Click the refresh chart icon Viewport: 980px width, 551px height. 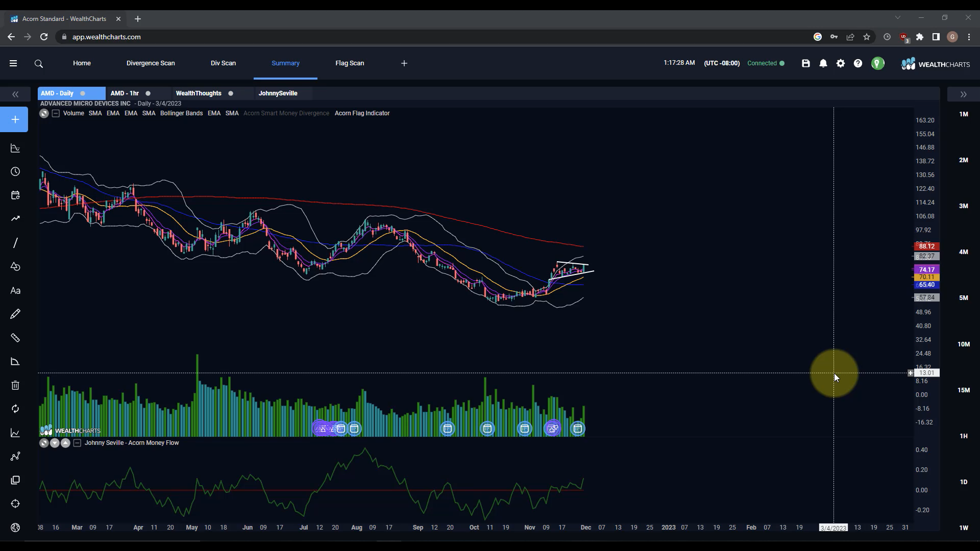click(15, 409)
